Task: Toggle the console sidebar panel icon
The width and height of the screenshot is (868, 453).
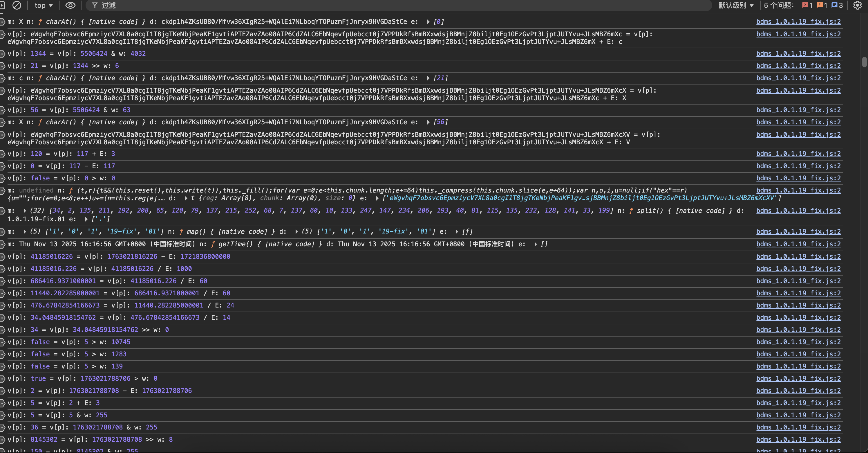Action: coord(2,6)
